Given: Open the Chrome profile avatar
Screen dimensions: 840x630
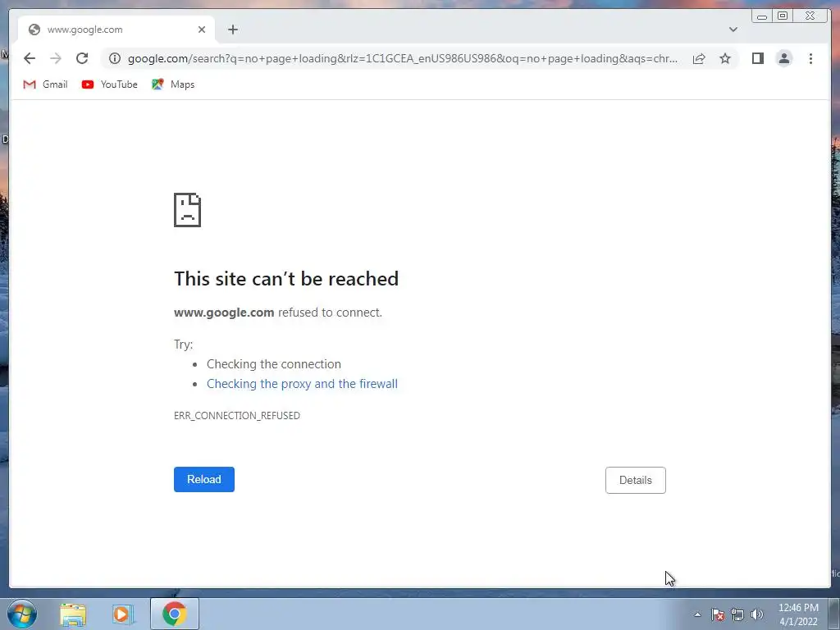Looking at the screenshot, I should (x=783, y=58).
